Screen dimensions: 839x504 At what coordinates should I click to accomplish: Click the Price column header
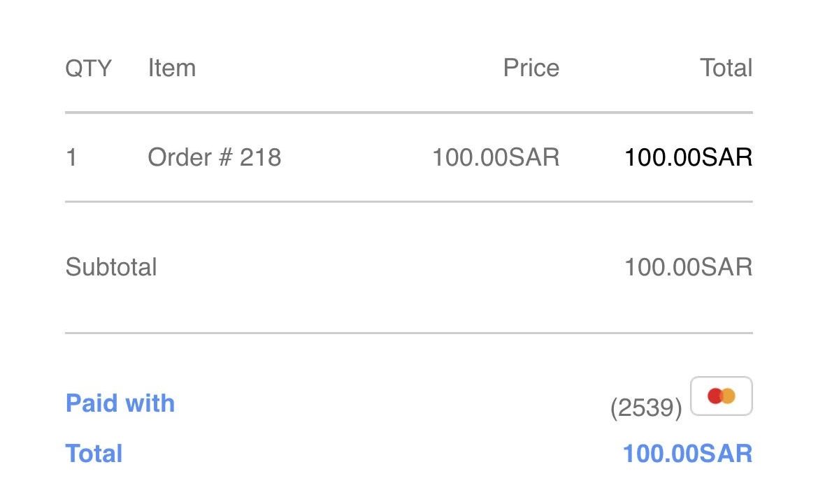531,68
